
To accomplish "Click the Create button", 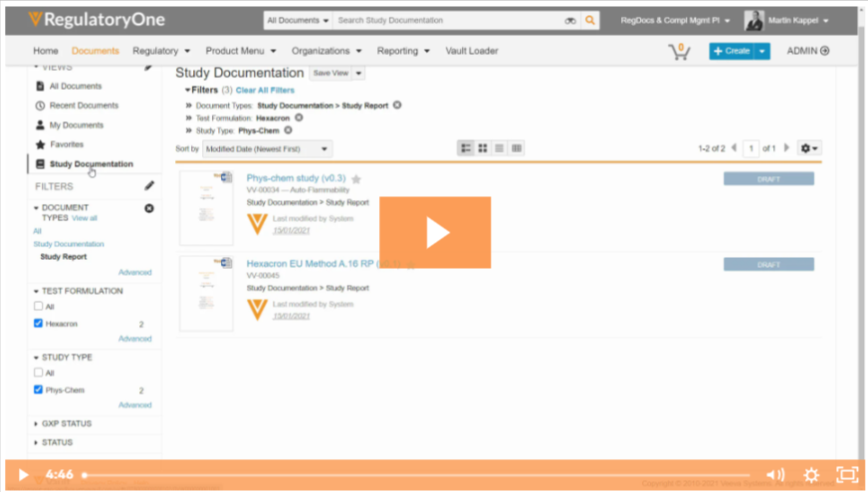I will point(731,51).
